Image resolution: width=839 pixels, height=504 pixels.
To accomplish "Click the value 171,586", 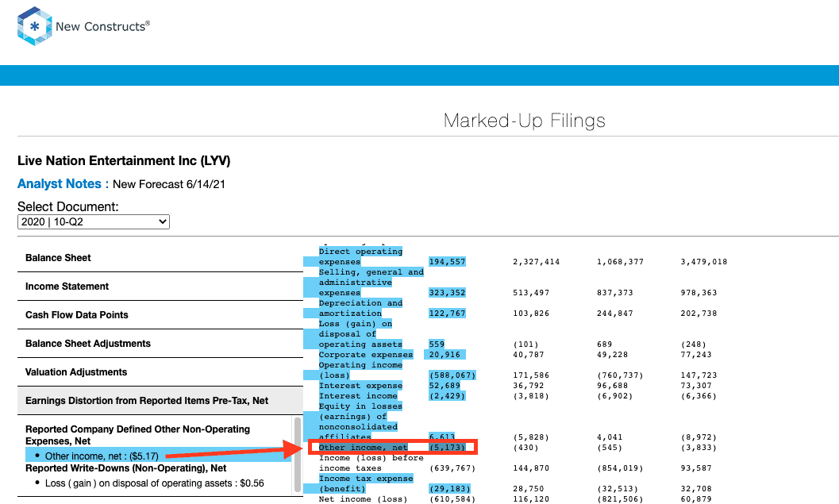I will click(531, 375).
